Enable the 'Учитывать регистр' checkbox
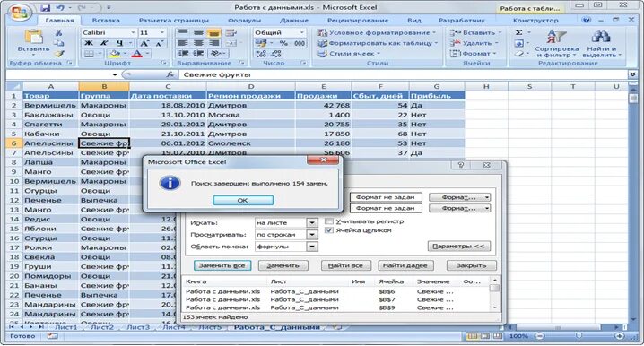The image size is (644, 346). 329,221
